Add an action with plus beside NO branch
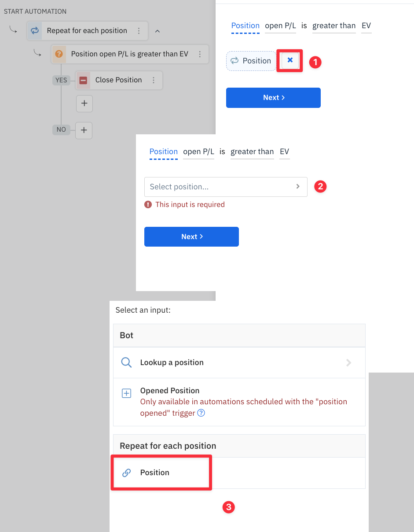414x532 pixels. tap(84, 130)
